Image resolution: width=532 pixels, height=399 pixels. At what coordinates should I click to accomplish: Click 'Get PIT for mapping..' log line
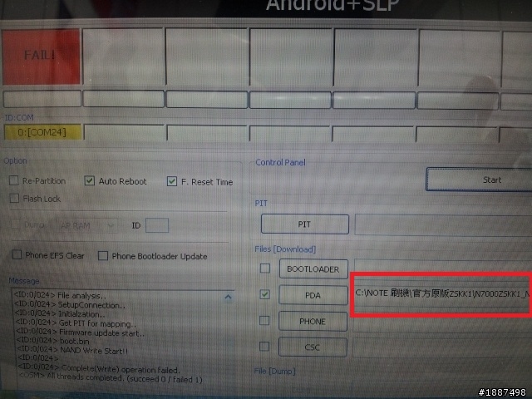[x=76, y=323]
